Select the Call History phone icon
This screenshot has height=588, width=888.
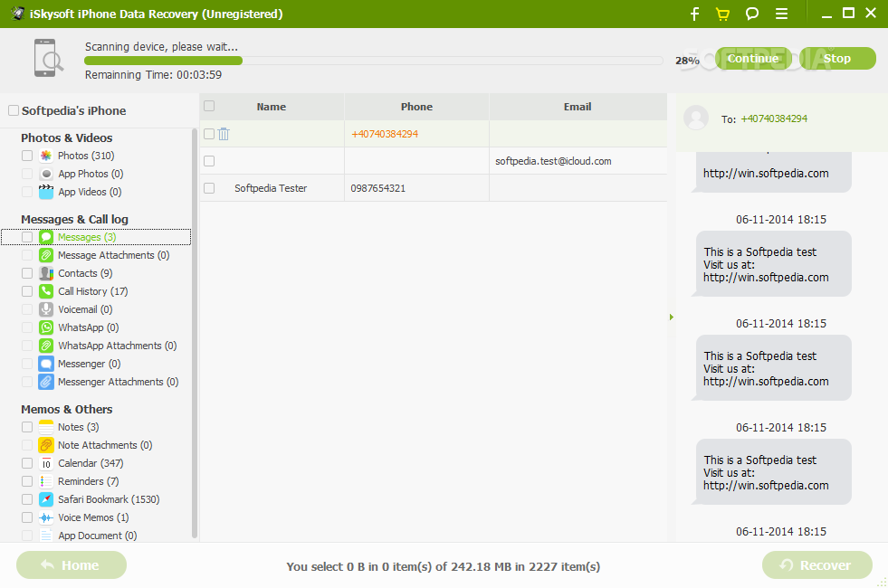46,291
